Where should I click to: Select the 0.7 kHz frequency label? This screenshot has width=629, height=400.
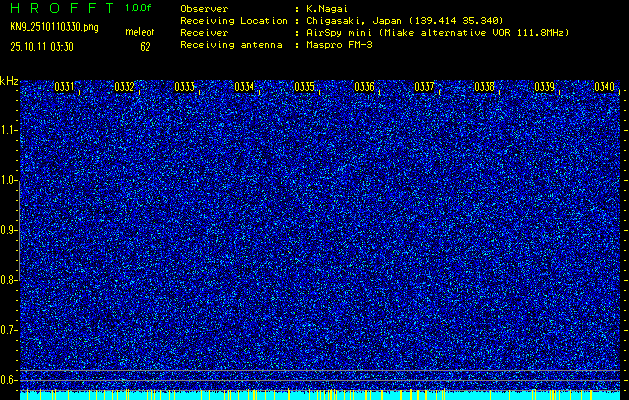click(9, 329)
